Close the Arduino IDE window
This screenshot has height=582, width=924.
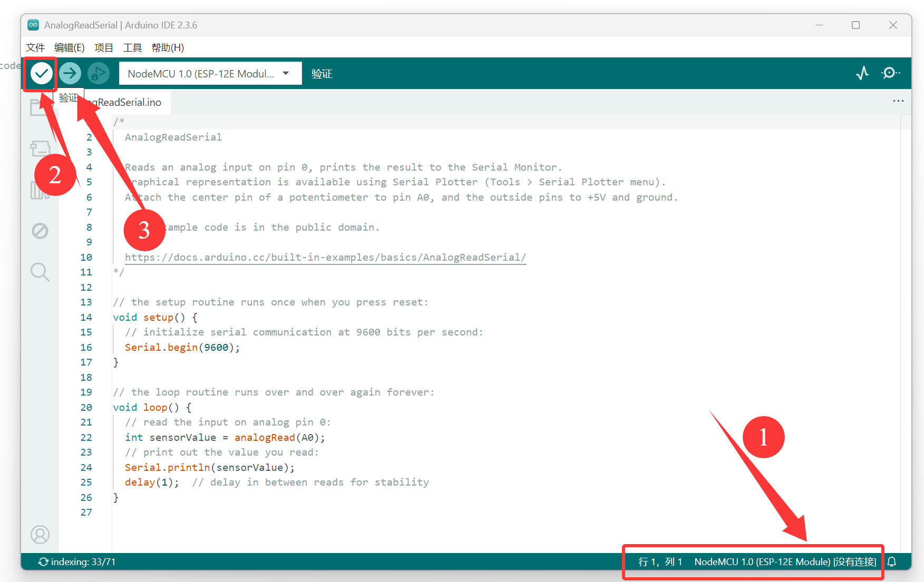click(893, 25)
